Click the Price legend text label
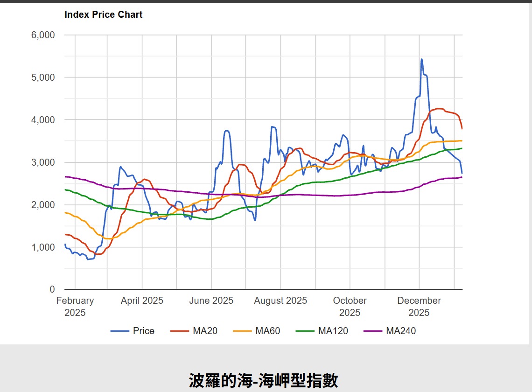The height and width of the screenshot is (392, 532). (x=143, y=331)
